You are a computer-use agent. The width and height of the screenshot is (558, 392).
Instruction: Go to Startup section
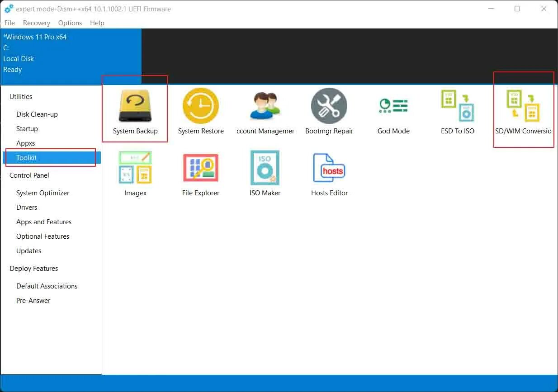[x=27, y=128]
